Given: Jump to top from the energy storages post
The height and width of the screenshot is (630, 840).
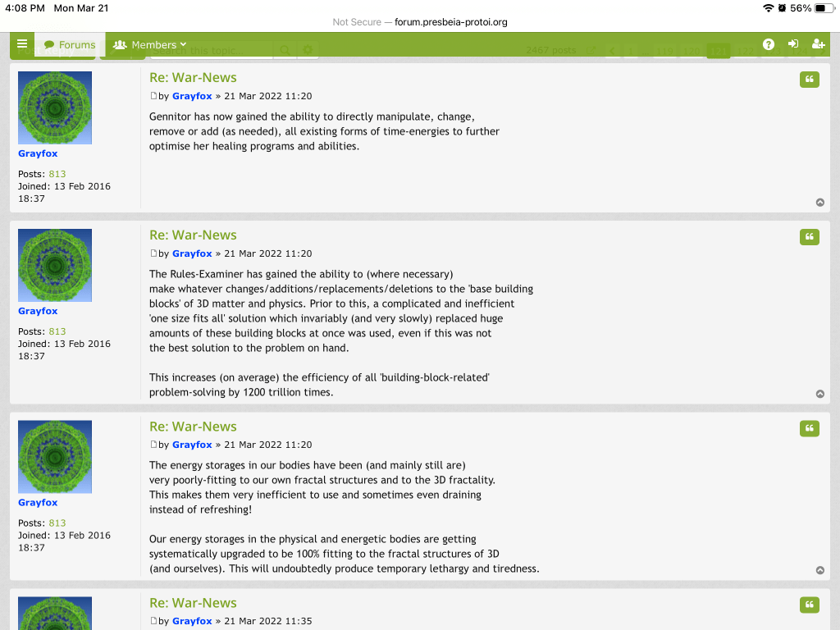Looking at the screenshot, I should [820, 570].
